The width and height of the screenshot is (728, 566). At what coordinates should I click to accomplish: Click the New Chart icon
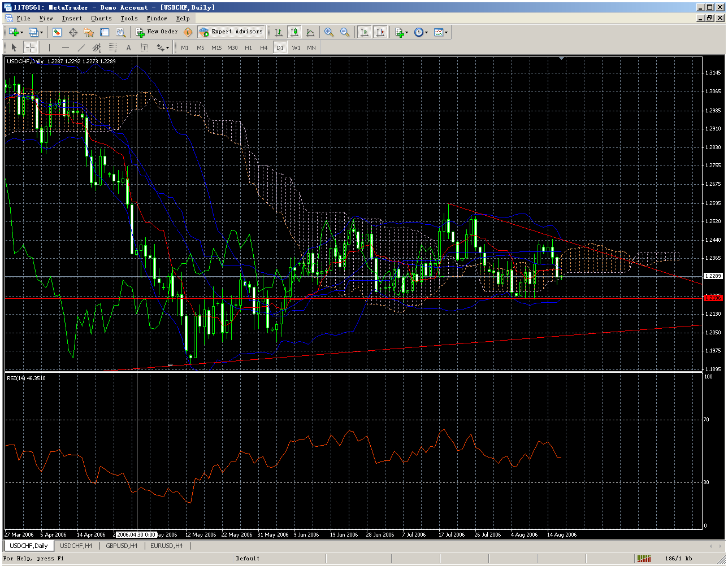[12, 32]
